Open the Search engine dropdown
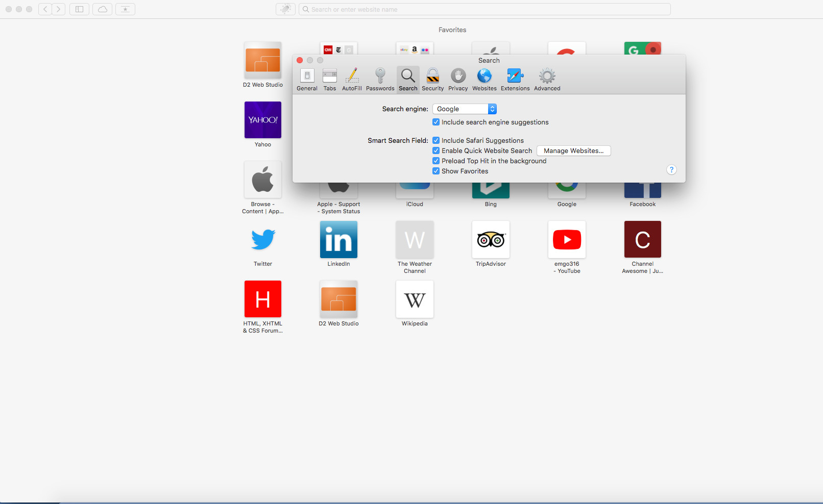Screen dimensions: 823x504 (x=465, y=109)
